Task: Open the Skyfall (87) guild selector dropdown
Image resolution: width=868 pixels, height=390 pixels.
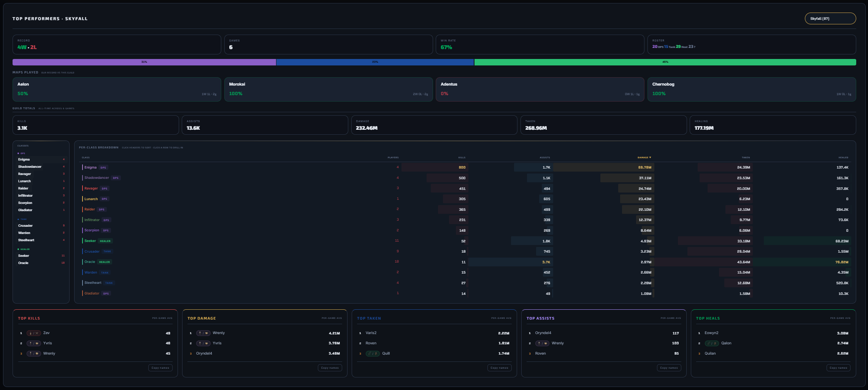Action: 830,19
